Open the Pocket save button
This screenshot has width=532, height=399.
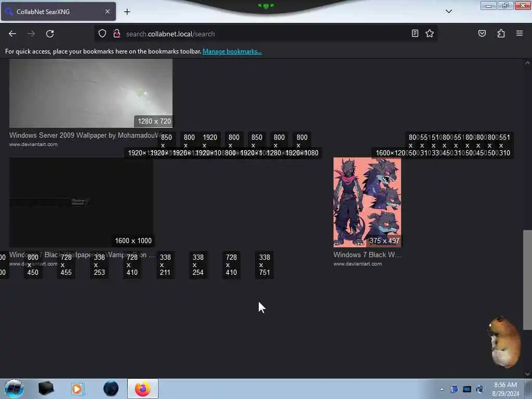482,33
